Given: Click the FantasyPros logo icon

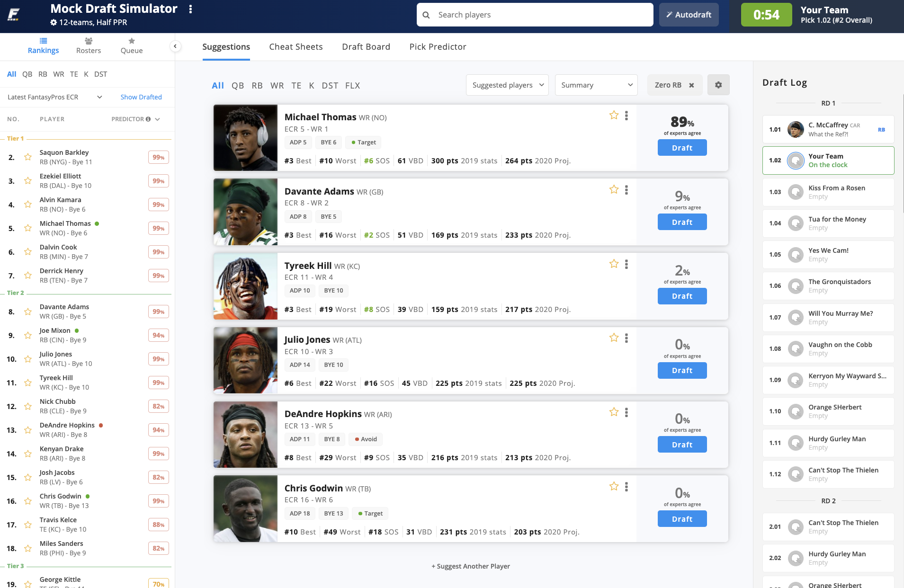Looking at the screenshot, I should pos(14,15).
